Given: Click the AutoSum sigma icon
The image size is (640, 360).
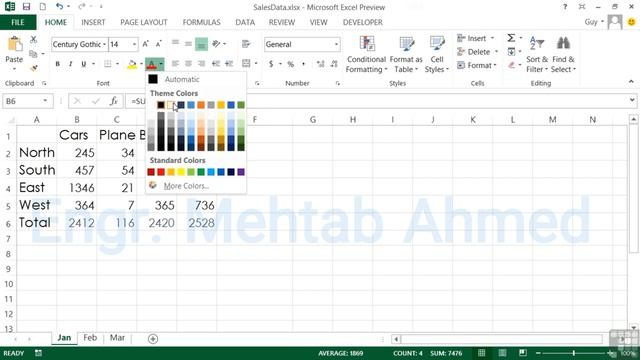Looking at the screenshot, I should (x=511, y=38).
